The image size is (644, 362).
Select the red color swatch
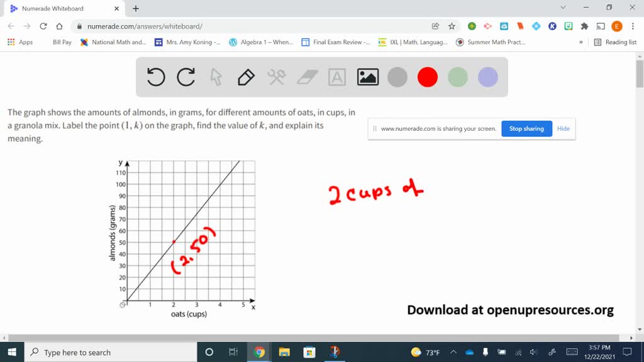pyautogui.click(x=428, y=77)
